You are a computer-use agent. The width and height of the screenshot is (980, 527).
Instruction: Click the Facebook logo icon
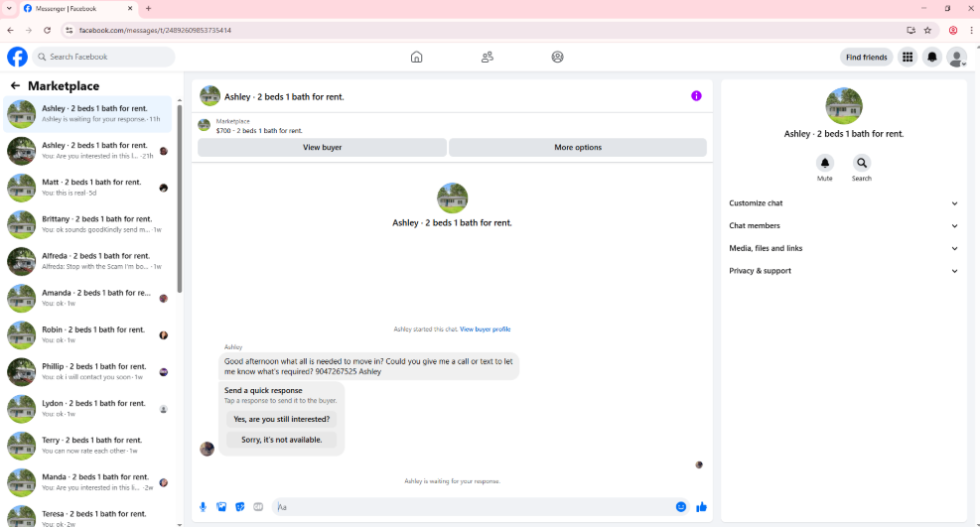[18, 57]
